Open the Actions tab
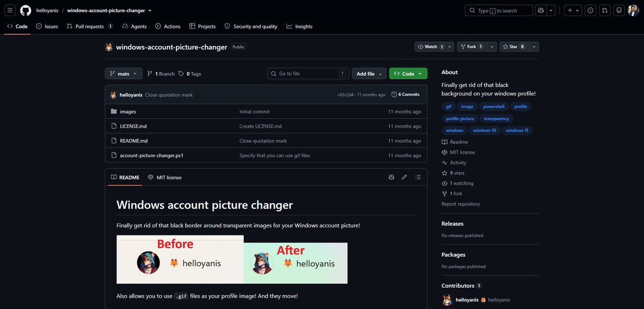644x309 pixels. coord(168,26)
